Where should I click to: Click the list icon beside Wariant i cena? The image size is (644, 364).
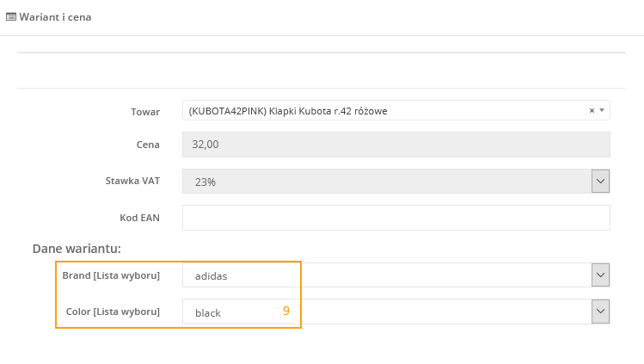tap(11, 17)
